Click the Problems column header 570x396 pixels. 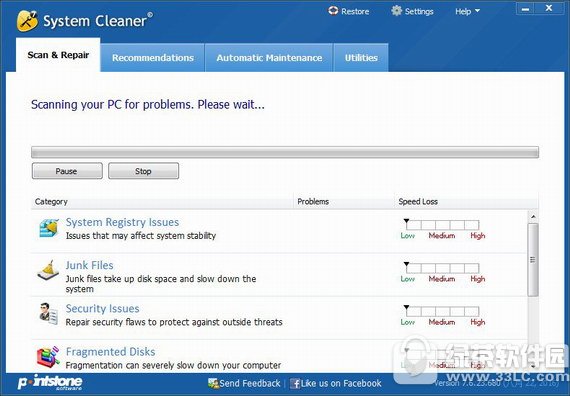pos(344,201)
